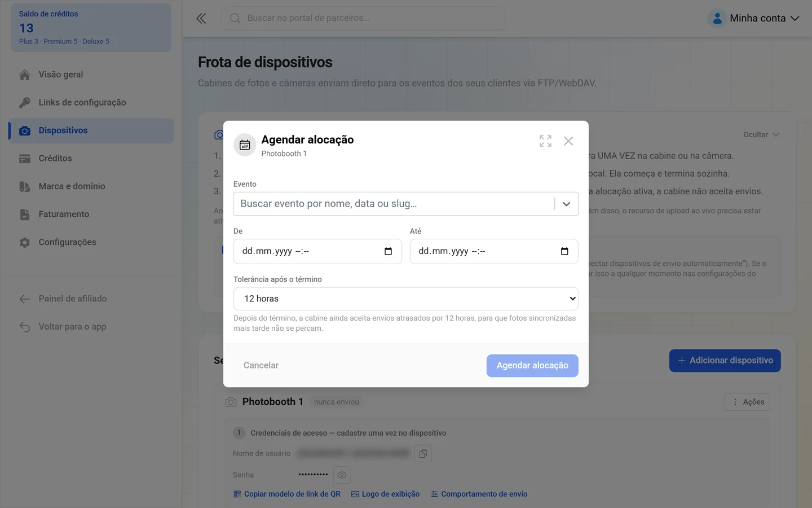Open the Créditos page
Image resolution: width=812 pixels, height=508 pixels.
click(x=91, y=158)
